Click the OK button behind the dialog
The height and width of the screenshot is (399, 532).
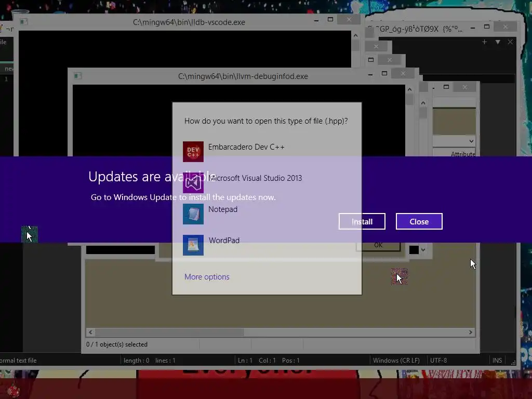[378, 246]
